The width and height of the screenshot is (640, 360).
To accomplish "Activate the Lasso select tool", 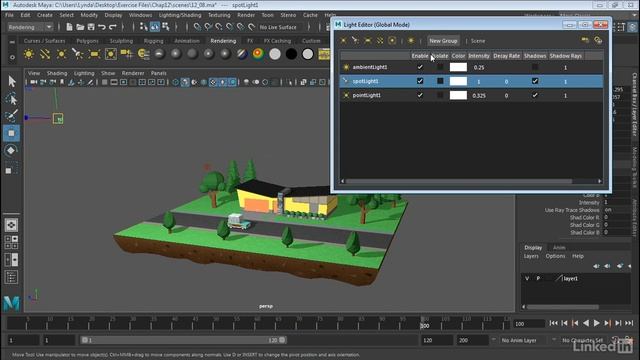I will [x=11, y=99].
